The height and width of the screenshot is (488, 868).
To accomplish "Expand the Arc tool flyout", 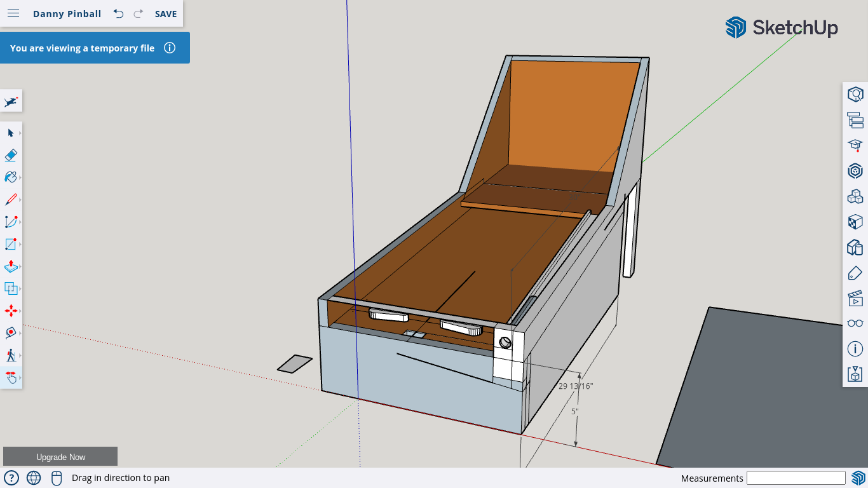I will click(x=19, y=222).
